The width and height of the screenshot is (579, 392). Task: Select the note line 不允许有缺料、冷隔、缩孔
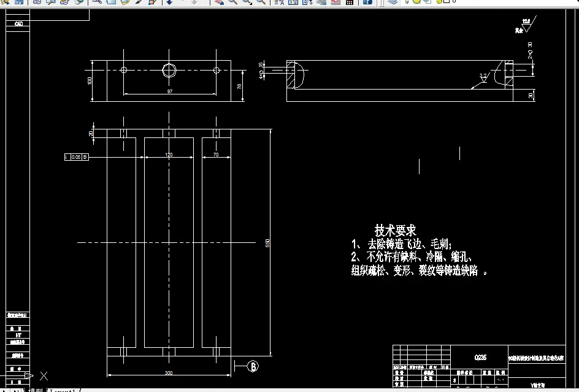click(419, 256)
